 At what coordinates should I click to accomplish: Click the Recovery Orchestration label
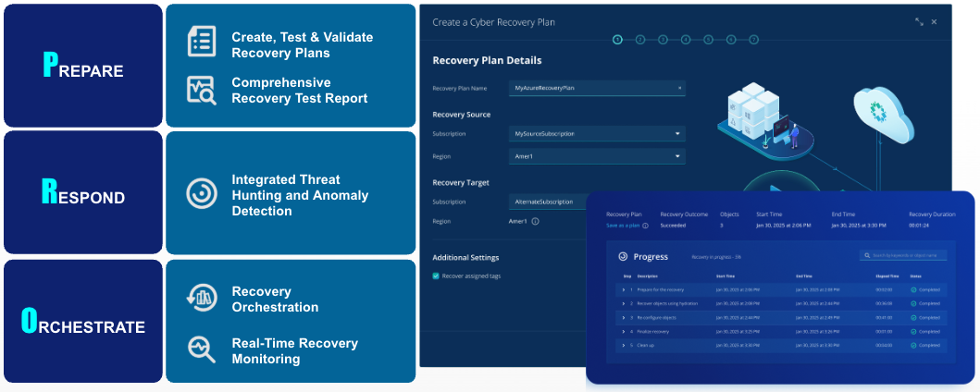pyautogui.click(x=275, y=299)
